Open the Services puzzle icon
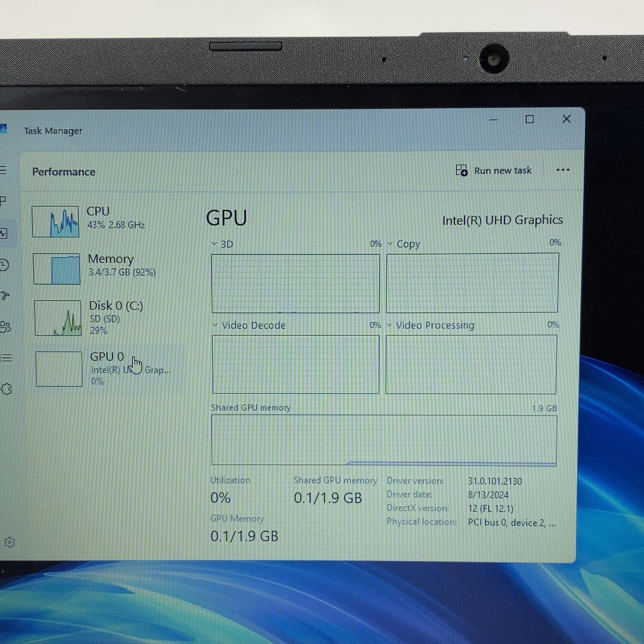This screenshot has width=644, height=644. 6,389
